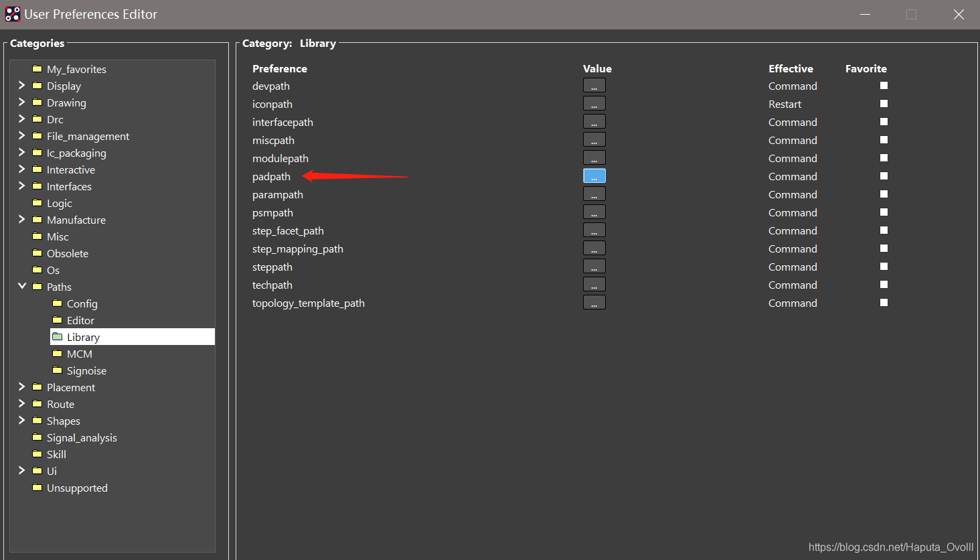The width and height of the screenshot is (980, 560).
Task: Click the User Preferences Editor title bar logo
Action: tap(12, 13)
